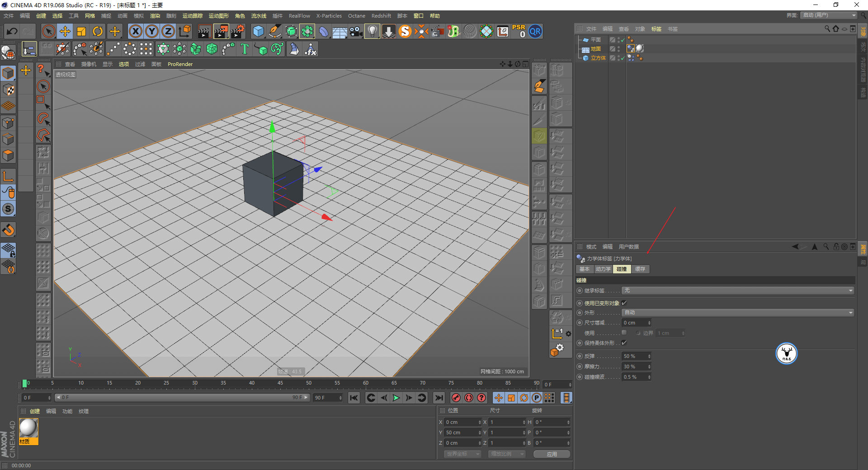Enable the 使用 checkbox in collision settings
The height and width of the screenshot is (470, 868).
click(624, 333)
